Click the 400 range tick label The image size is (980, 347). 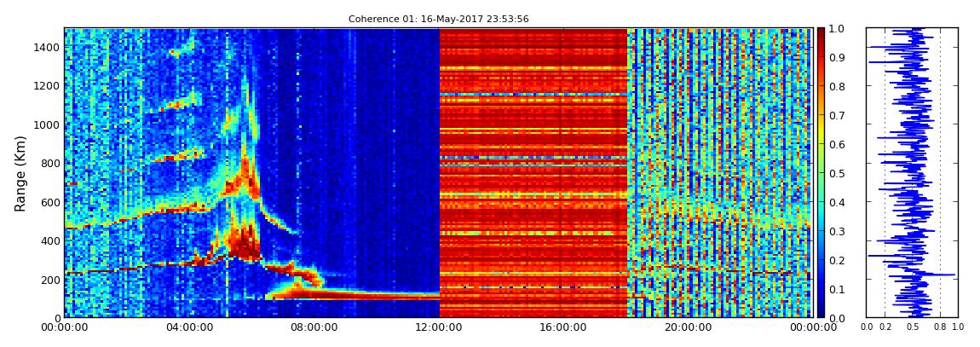click(49, 240)
